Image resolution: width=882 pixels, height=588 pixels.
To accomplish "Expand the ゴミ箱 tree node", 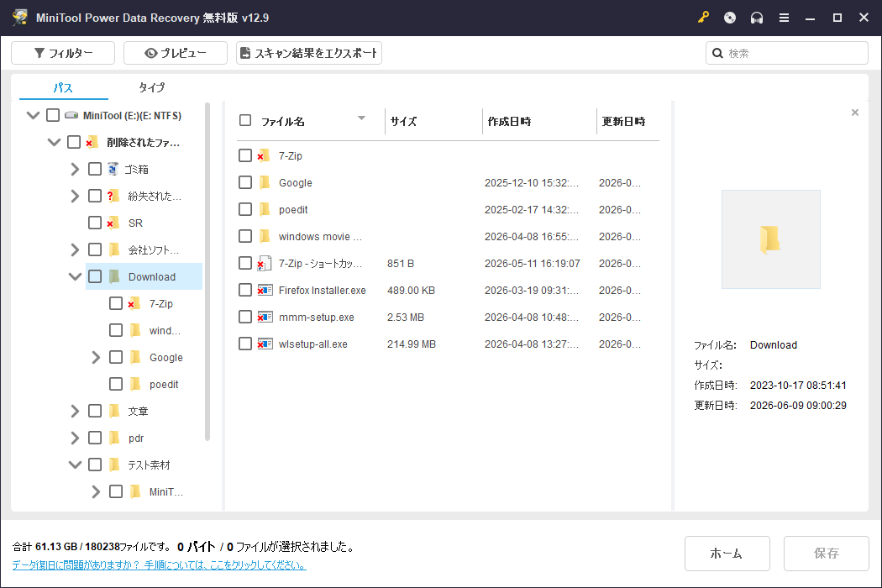I will click(75, 169).
